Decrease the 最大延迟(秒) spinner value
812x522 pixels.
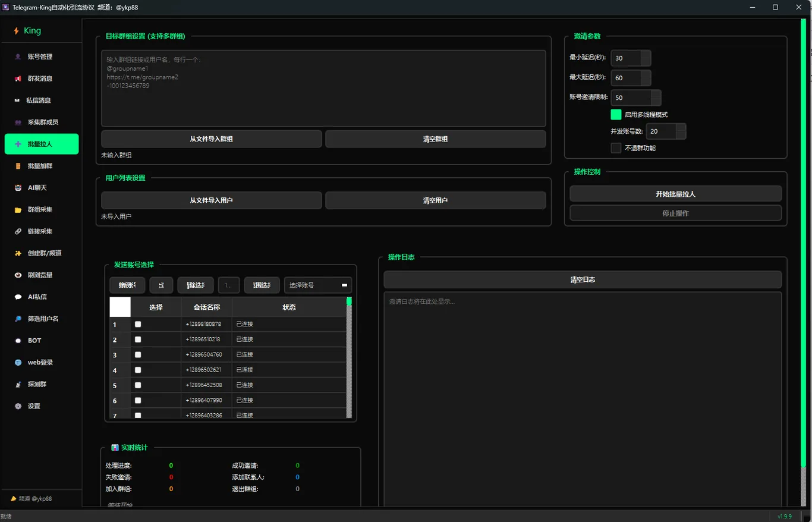646,81
